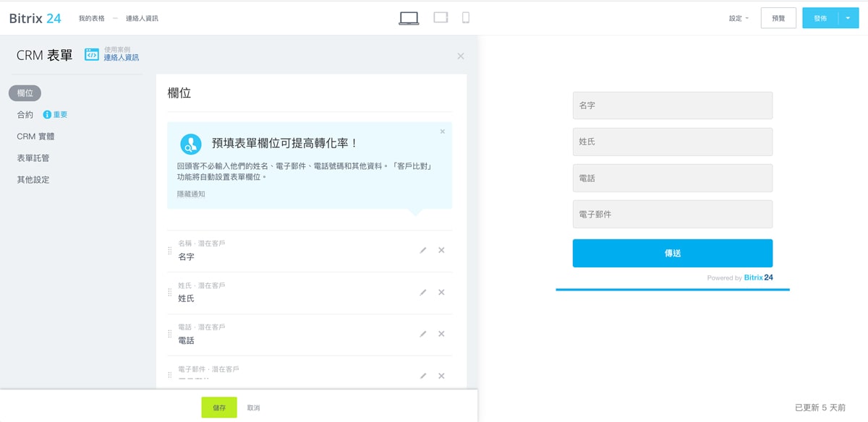Go to 我的表格 breadcrumb

pyautogui.click(x=91, y=18)
